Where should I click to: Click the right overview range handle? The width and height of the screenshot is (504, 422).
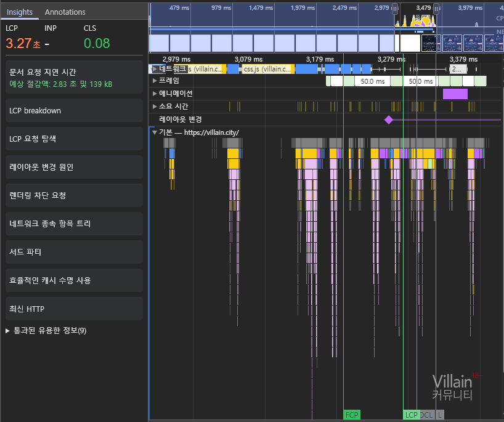click(x=436, y=9)
